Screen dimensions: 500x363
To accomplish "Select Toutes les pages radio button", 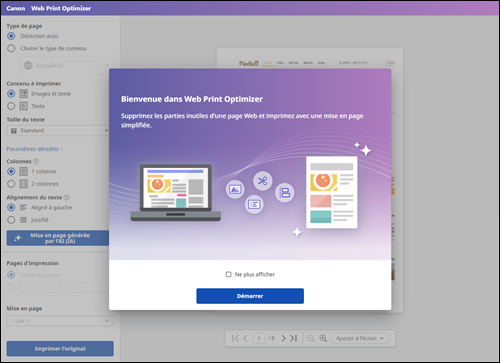I will click(x=11, y=275).
